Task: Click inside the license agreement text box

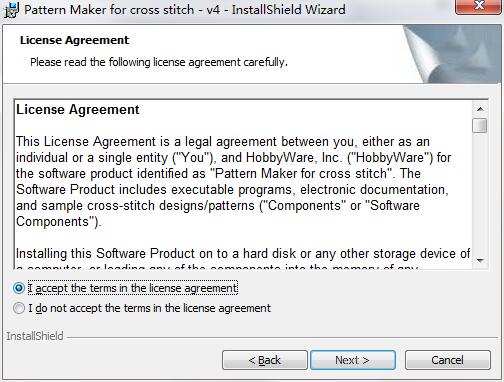Action: [x=243, y=184]
